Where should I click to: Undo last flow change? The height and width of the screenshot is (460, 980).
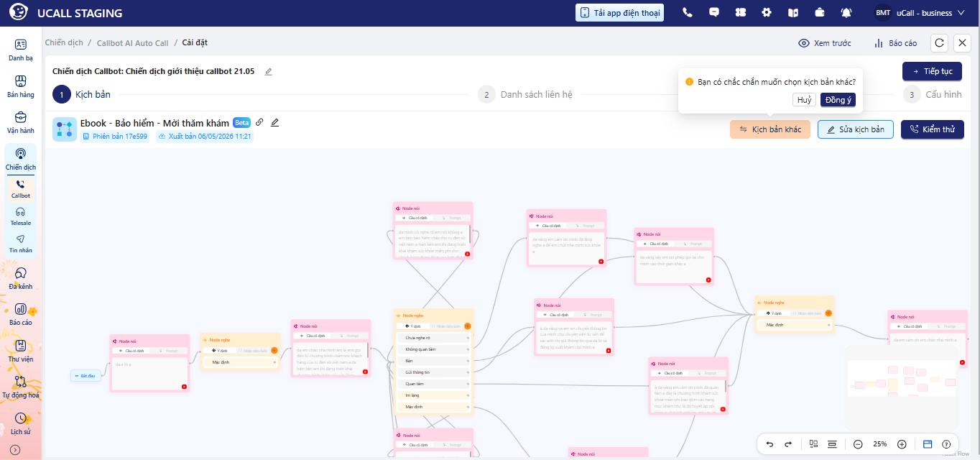point(769,444)
